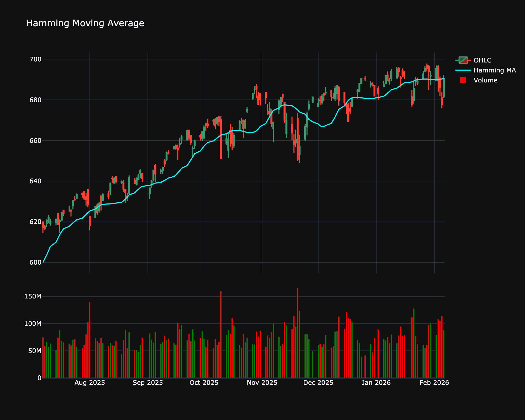Image resolution: width=525 pixels, height=420 pixels.
Task: Click the chart title Hamming Moving Average
Action: [x=85, y=23]
